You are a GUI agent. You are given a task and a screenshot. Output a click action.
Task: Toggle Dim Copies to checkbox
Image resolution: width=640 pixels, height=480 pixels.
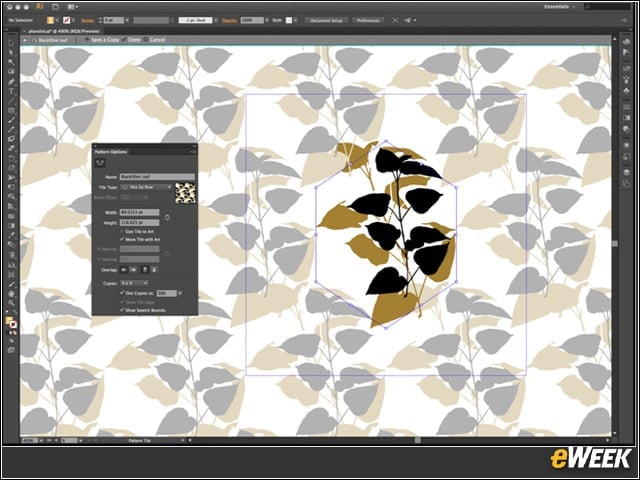[x=122, y=293]
